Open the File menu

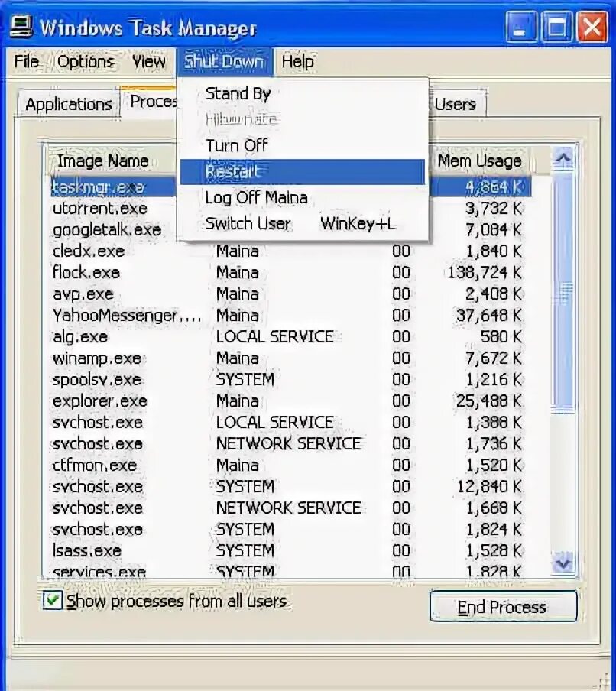click(27, 62)
